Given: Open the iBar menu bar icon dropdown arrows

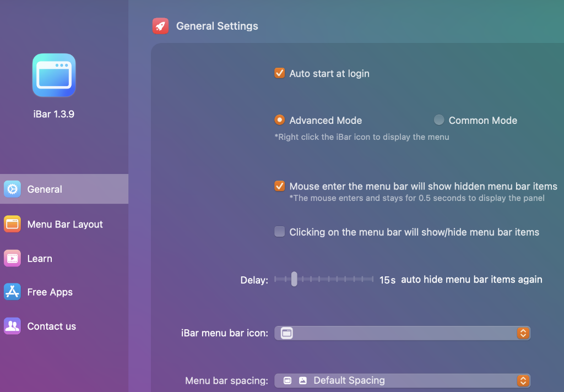Looking at the screenshot, I should pos(523,333).
